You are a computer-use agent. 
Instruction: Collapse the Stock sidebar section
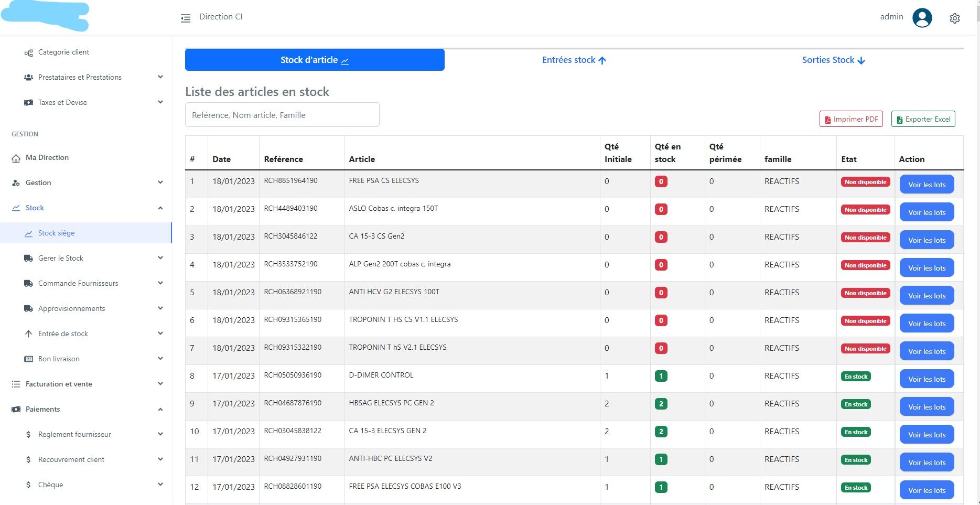[x=160, y=208]
